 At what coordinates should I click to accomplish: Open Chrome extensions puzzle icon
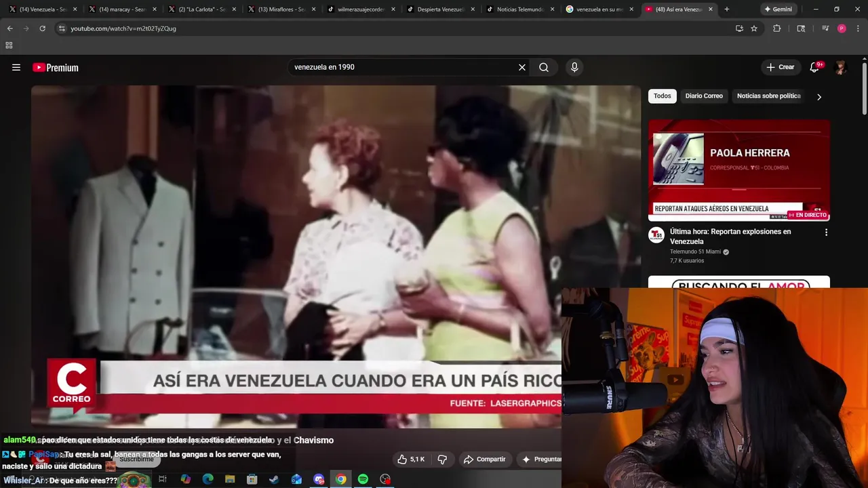click(x=777, y=28)
